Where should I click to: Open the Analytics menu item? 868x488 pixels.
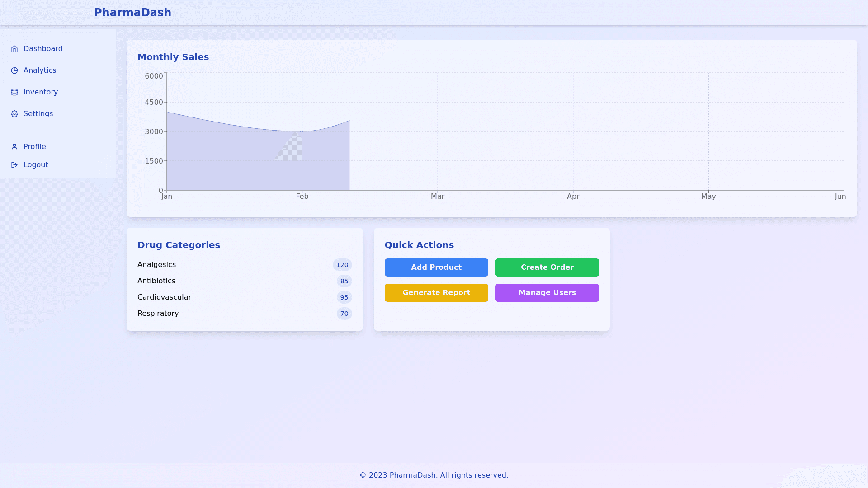click(40, 70)
